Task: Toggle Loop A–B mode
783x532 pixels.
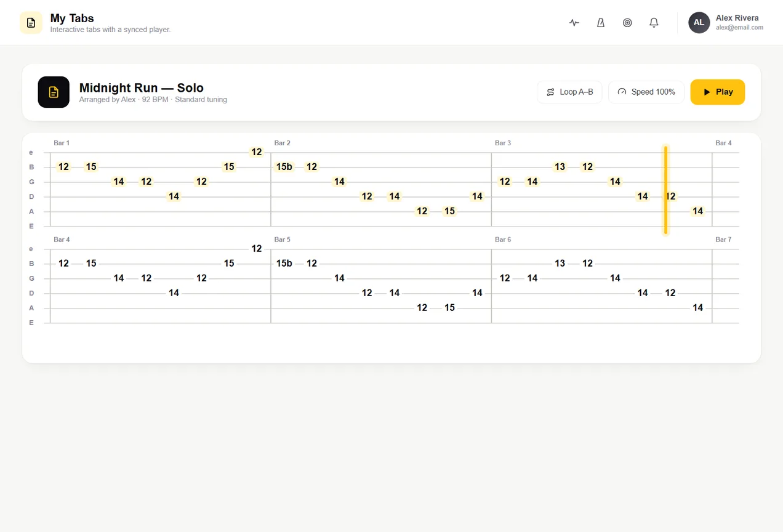Action: [x=569, y=92]
